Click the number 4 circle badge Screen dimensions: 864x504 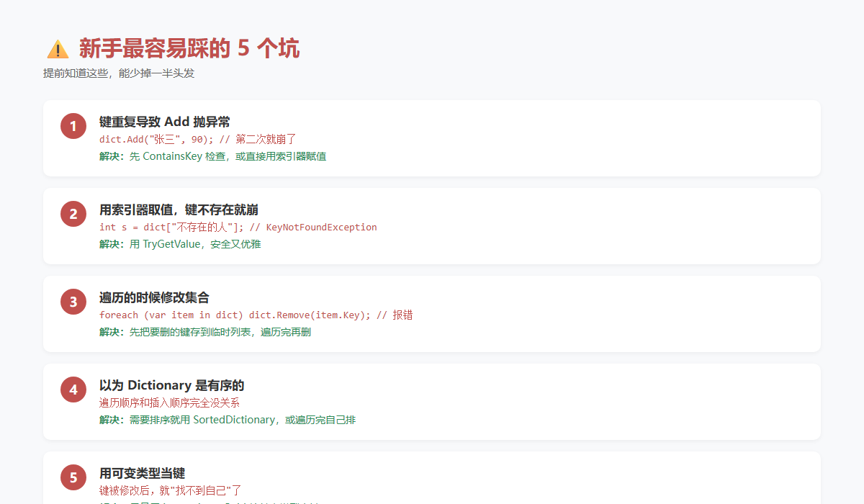(73, 390)
